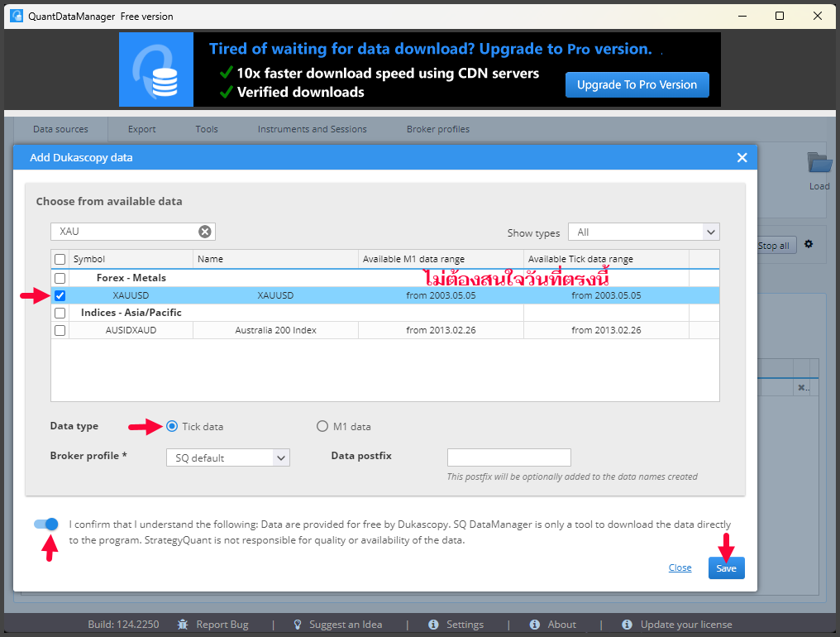Click Update your license in the footer
This screenshot has width=840, height=637.
686,625
